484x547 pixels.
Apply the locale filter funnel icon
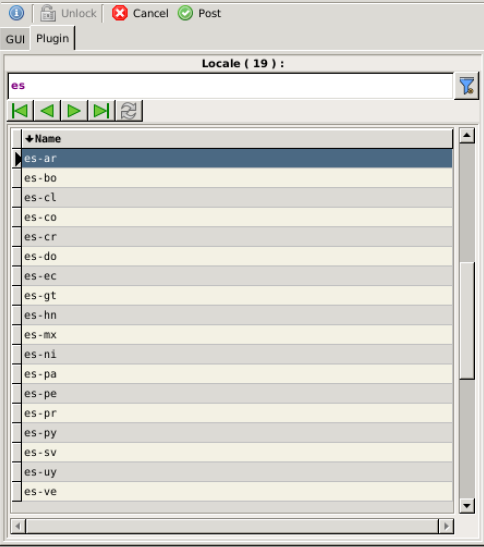pyautogui.click(x=467, y=86)
